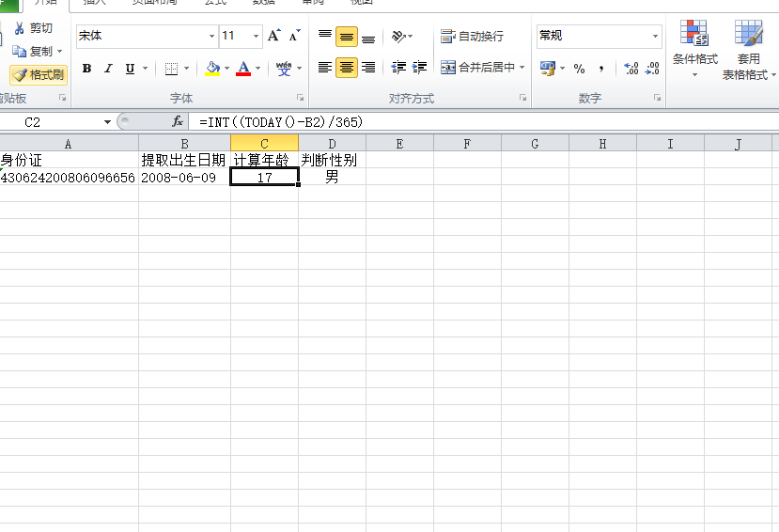Viewport: 779px width, 532px height.
Task: Click the Cut (剪切) scissors button
Action: 34,28
